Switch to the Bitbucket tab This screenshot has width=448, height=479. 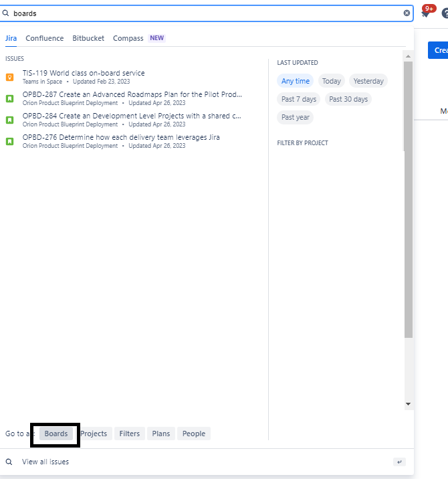pos(88,38)
